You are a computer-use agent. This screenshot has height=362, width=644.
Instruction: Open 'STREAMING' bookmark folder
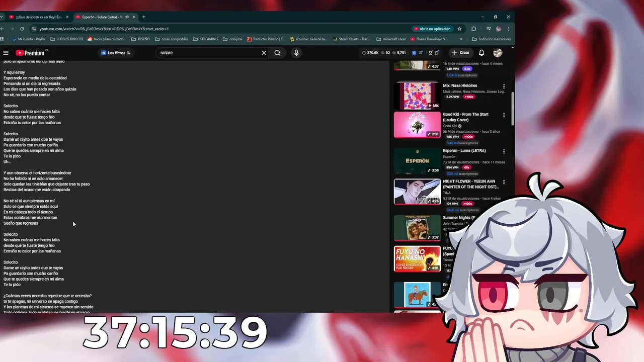coord(205,39)
